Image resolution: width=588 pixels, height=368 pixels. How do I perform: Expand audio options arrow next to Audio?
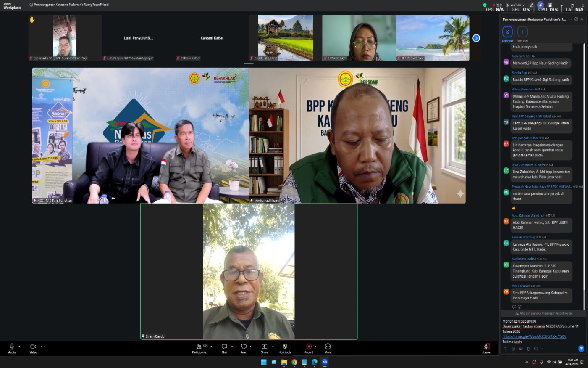click(x=19, y=347)
